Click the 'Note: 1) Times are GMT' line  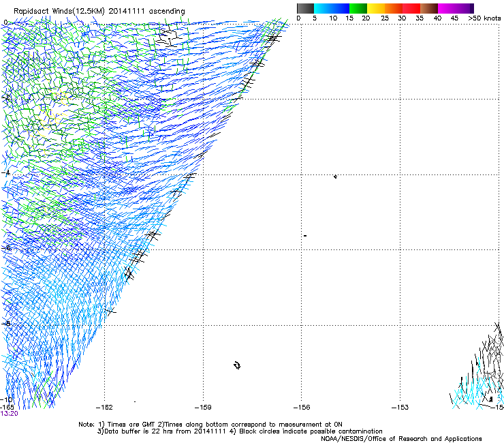(210, 425)
